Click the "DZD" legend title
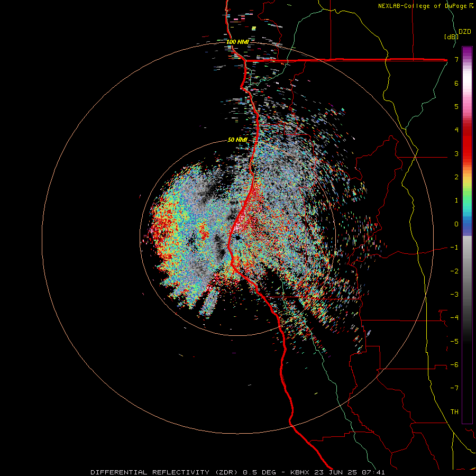 (x=465, y=32)
